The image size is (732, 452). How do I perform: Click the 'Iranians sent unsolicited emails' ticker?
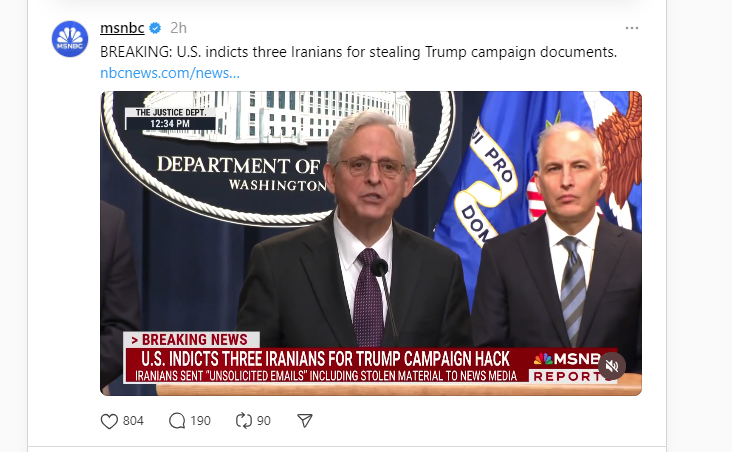click(x=325, y=375)
